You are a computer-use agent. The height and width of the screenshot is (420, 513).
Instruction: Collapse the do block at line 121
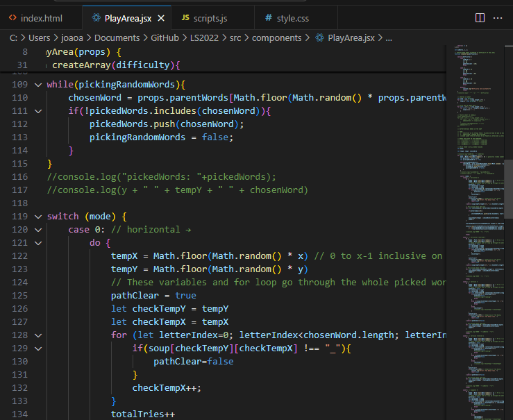(x=38, y=243)
